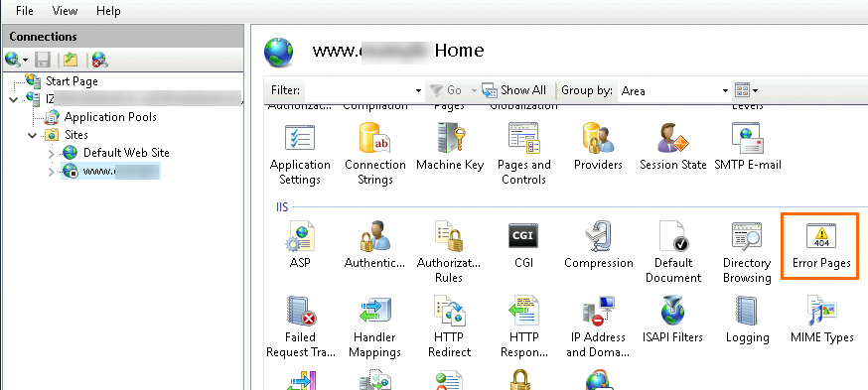
Task: Open the MIME Types feature
Action: pyautogui.click(x=821, y=321)
